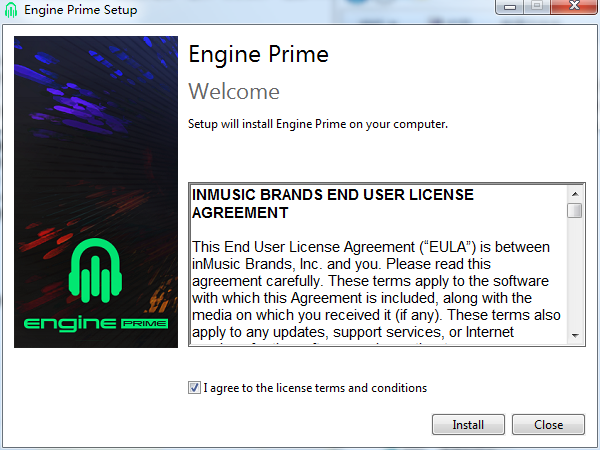Click the 'Welcome' heading text
Viewport: 600px width, 450px height.
[x=234, y=91]
